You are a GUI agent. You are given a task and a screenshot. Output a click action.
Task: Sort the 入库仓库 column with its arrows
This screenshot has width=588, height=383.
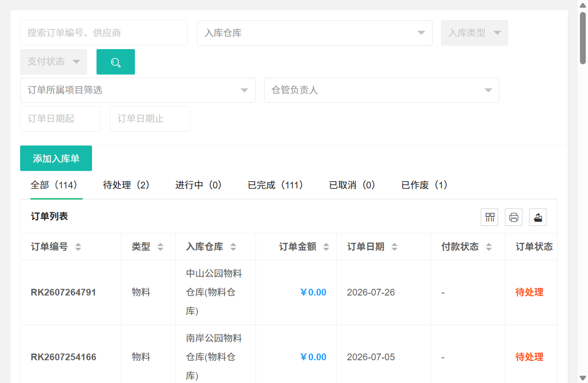point(233,247)
